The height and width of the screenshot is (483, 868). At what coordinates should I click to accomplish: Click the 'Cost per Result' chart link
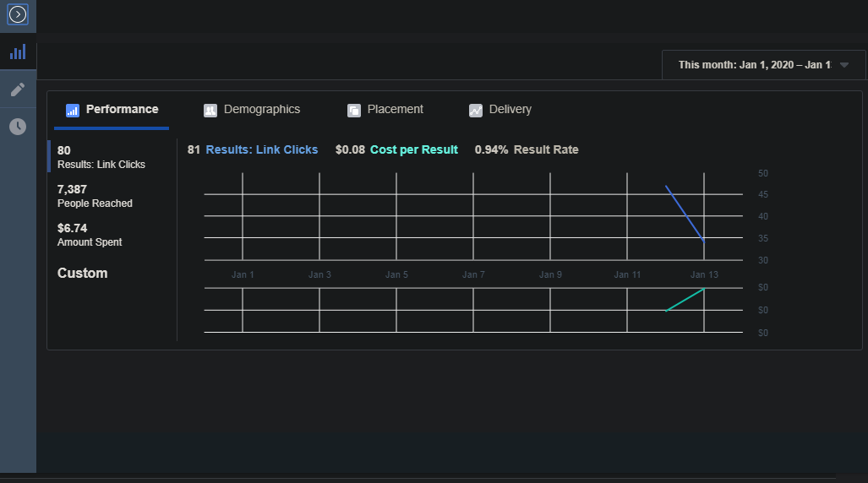pyautogui.click(x=413, y=149)
